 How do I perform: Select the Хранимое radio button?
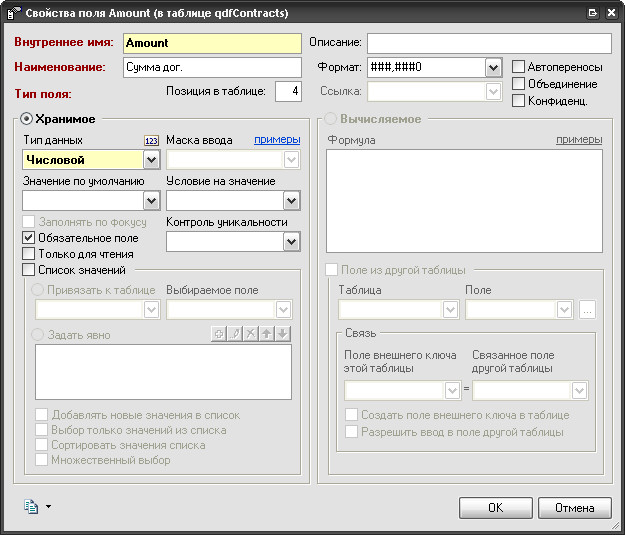[27, 119]
